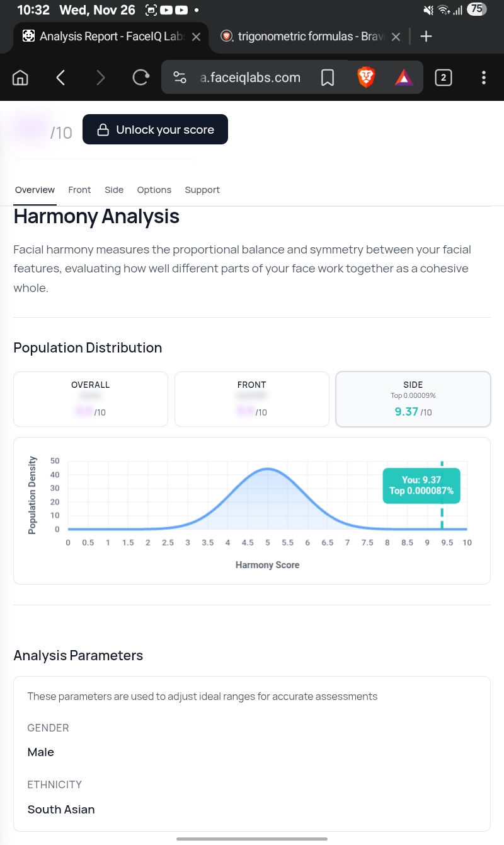Switch to the Front section tab
The image size is (504, 845).
click(79, 190)
